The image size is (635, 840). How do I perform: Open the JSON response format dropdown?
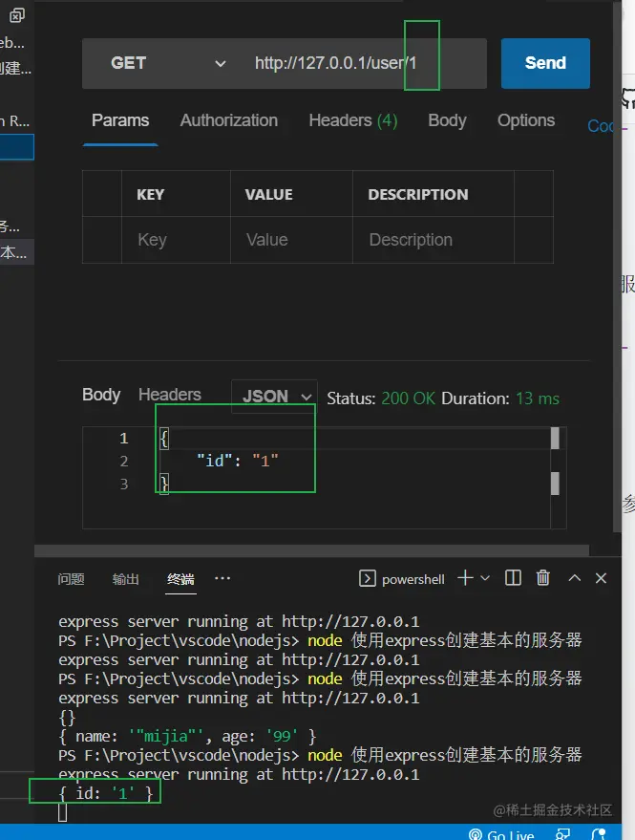point(274,397)
